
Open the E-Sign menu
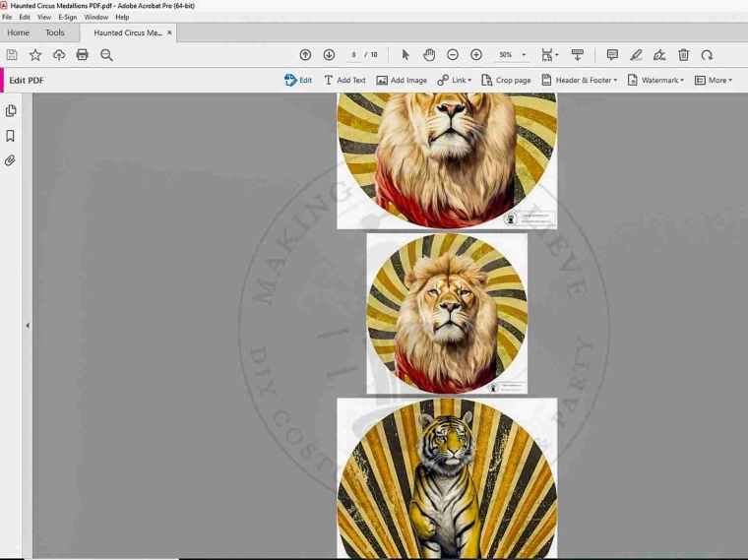click(x=67, y=17)
